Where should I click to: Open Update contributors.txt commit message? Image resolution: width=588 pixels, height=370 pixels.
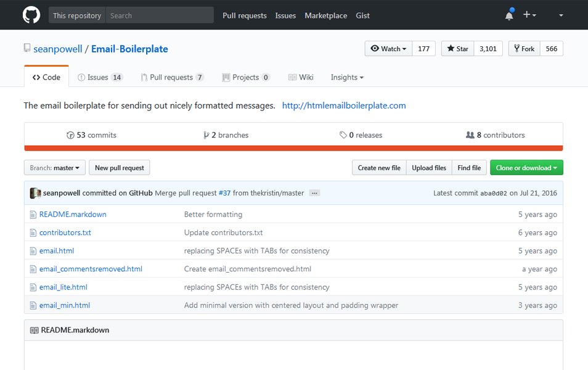224,232
